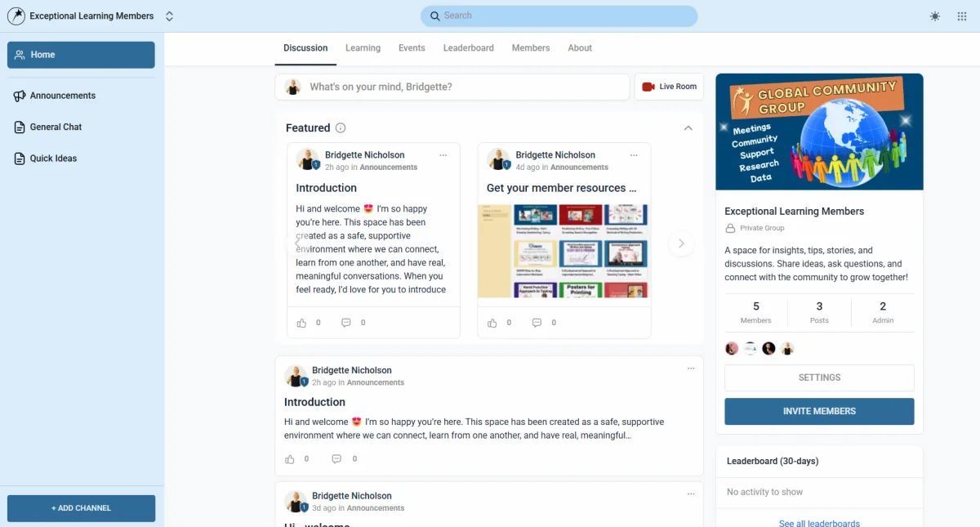This screenshot has width=980, height=527.
Task: Open the apps grid menu icon
Action: point(962,16)
